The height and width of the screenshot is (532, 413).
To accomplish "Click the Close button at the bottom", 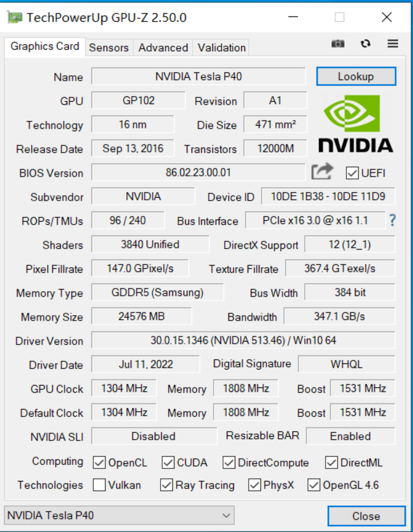I will (366, 516).
